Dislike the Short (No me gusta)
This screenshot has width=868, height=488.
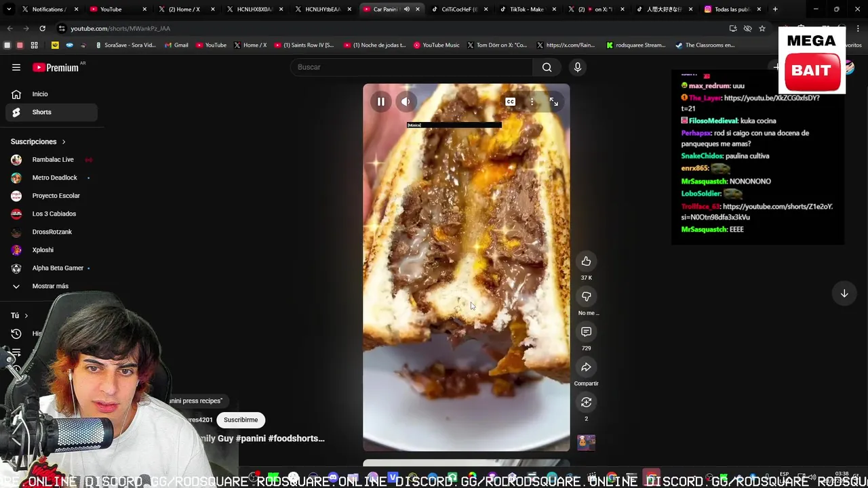[x=586, y=296]
